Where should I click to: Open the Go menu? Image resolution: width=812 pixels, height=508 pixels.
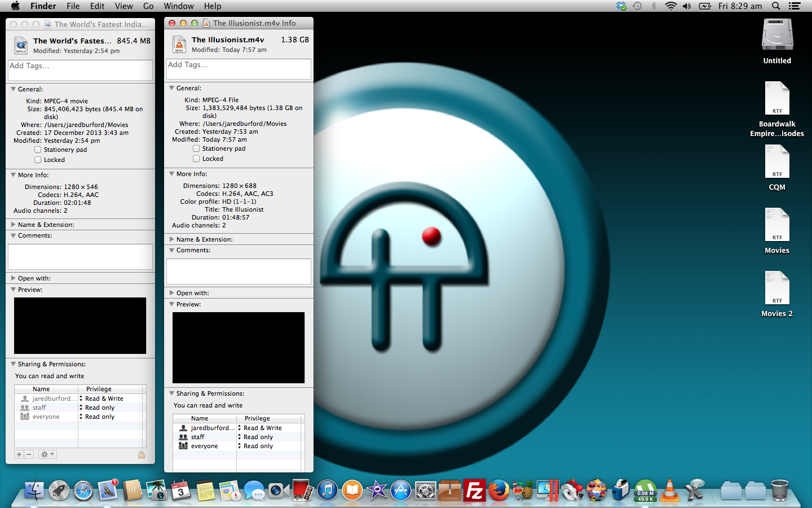[x=148, y=6]
